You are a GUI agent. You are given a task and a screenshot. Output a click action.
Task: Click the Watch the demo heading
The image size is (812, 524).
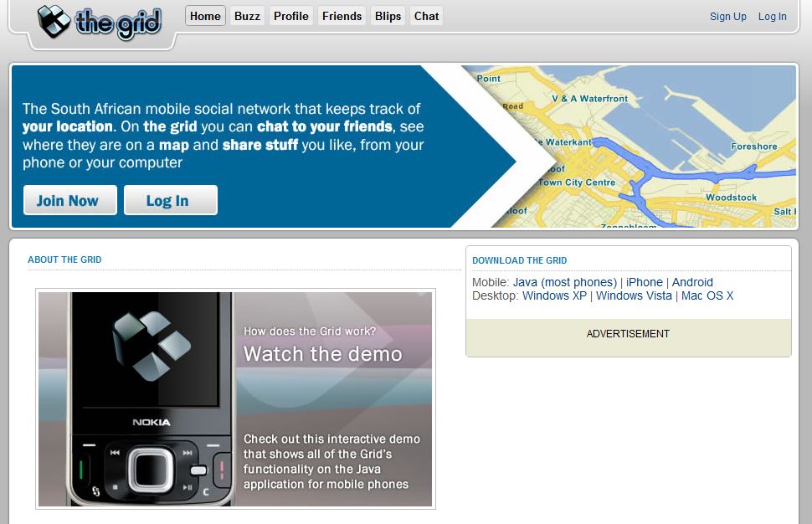click(322, 354)
